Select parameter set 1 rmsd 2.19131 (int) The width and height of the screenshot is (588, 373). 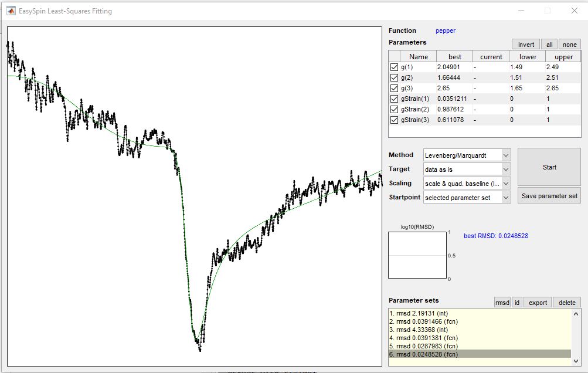pos(480,313)
